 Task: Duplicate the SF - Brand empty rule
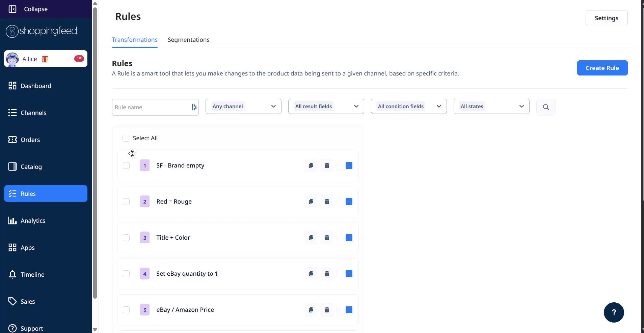[311, 165]
